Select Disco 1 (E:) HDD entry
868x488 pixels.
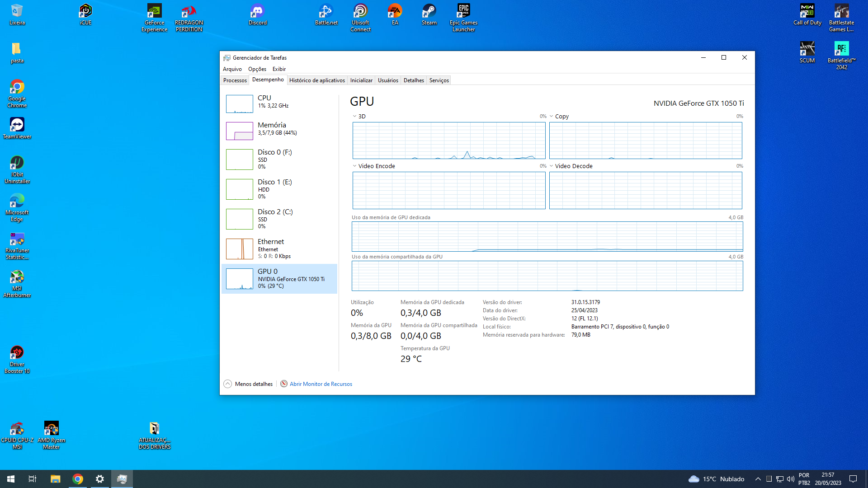point(279,189)
